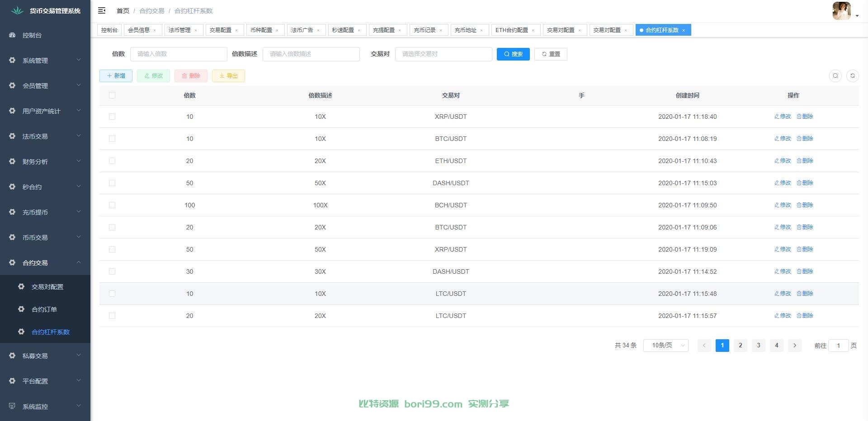Switch to 法币广告 tab

pos(306,30)
